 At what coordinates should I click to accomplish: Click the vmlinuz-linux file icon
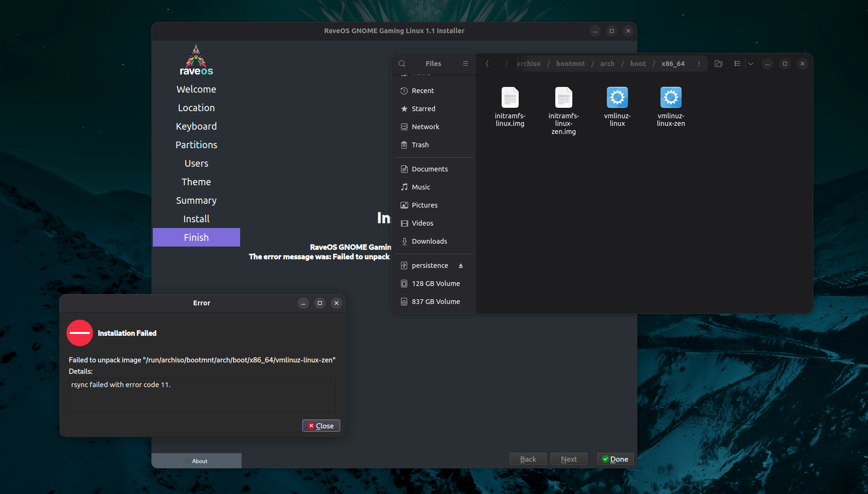(x=617, y=98)
